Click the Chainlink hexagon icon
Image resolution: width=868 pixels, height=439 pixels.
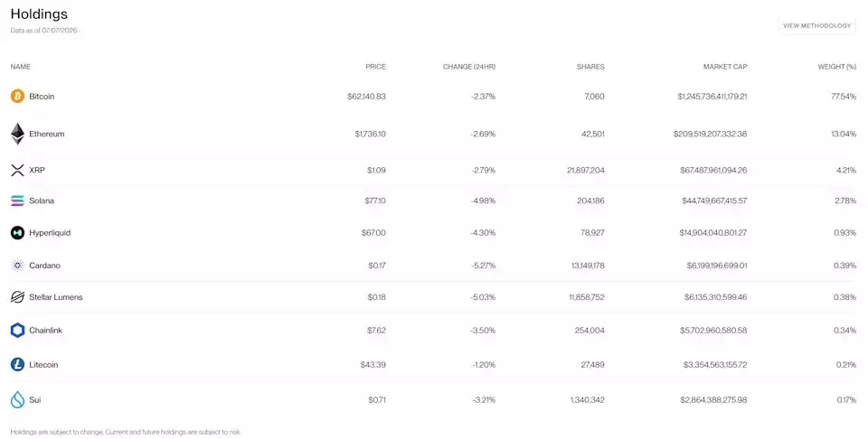(18, 330)
